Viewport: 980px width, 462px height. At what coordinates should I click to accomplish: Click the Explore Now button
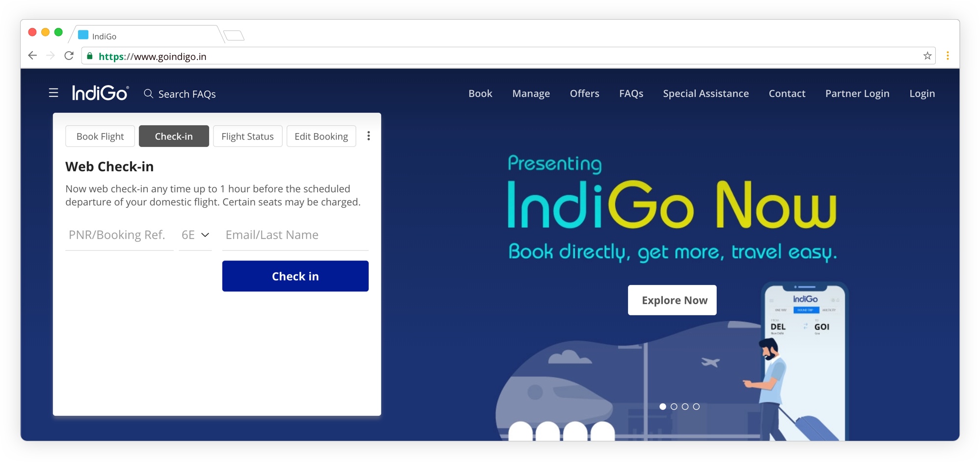672,300
